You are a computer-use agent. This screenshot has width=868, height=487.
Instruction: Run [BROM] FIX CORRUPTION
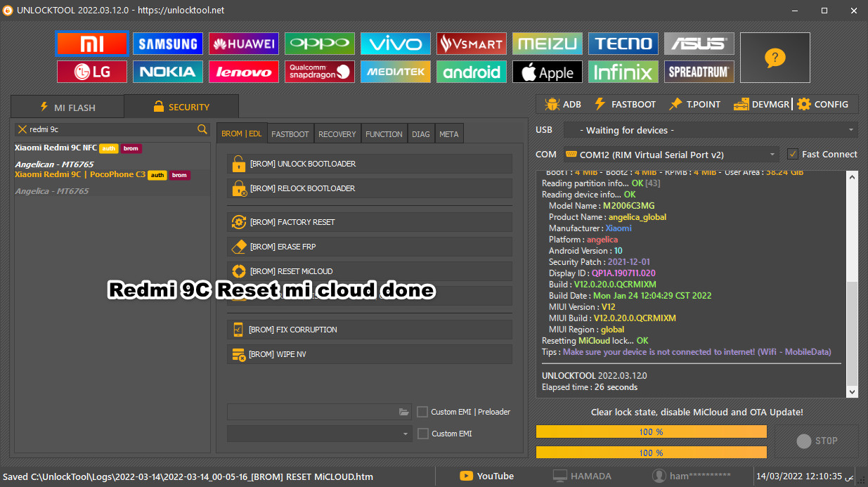(x=370, y=330)
